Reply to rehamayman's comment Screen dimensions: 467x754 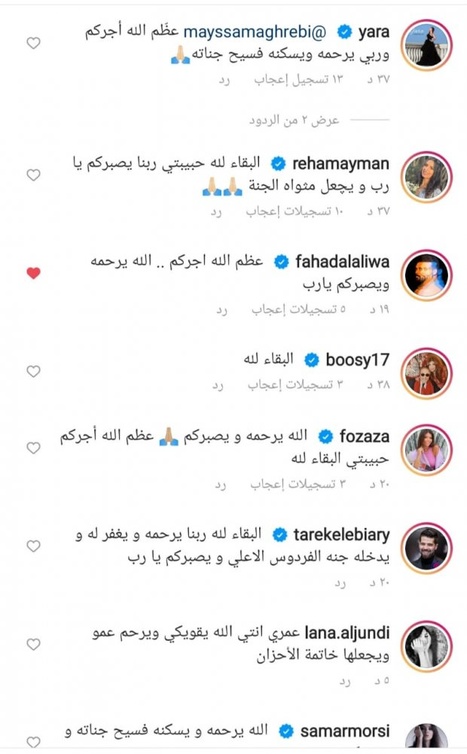click(x=216, y=211)
